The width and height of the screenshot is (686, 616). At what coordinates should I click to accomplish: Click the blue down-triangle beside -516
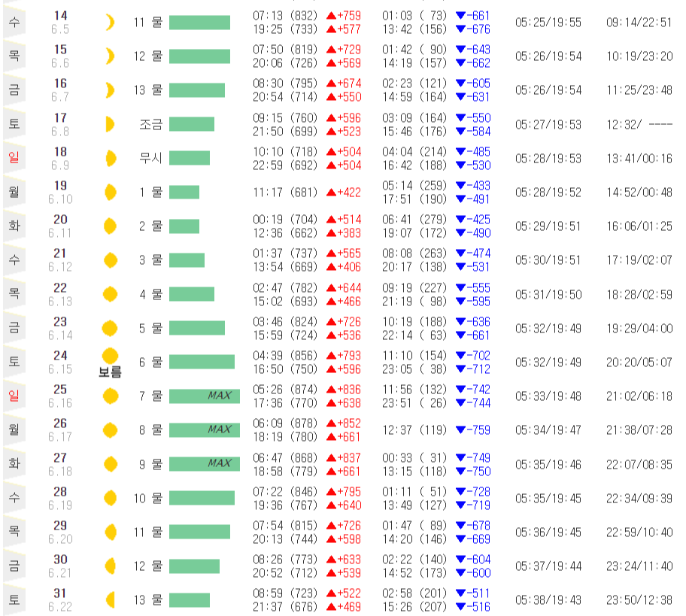click(x=460, y=607)
